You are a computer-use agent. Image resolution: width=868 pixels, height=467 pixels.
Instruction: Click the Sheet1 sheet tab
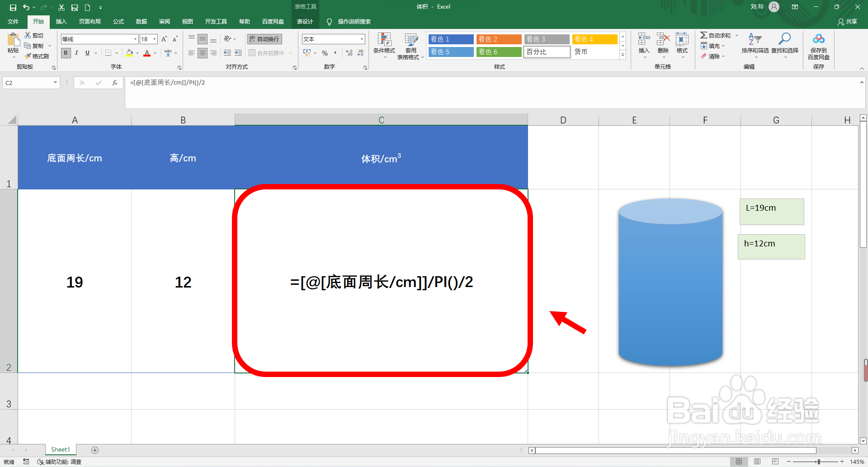60,450
